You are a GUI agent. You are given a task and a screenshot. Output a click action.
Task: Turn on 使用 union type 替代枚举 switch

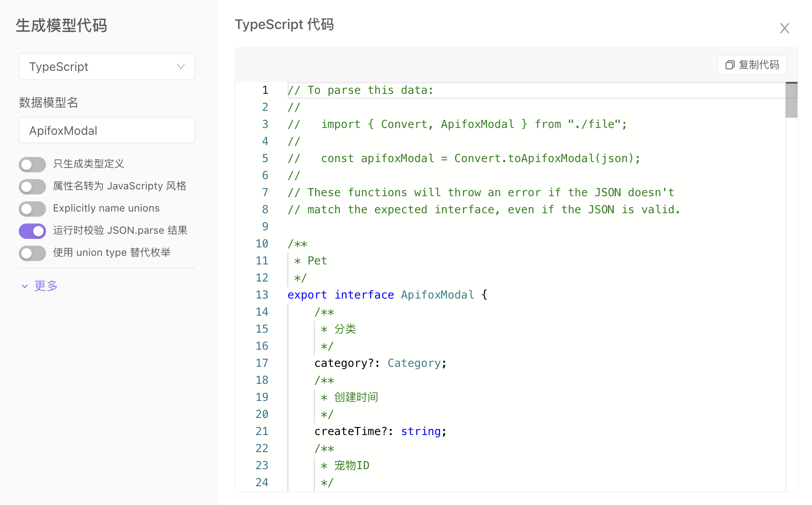[x=32, y=253]
